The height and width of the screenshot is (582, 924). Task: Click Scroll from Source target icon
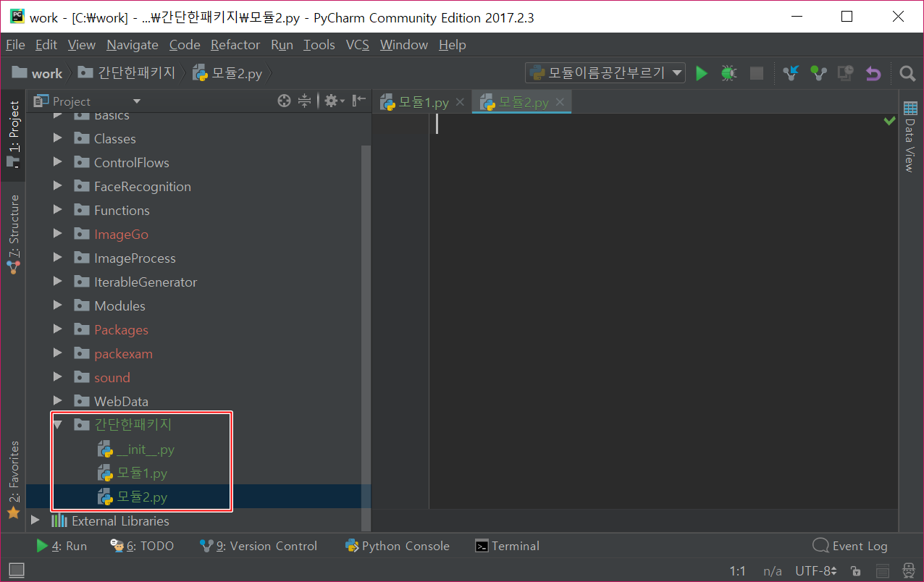tap(284, 101)
